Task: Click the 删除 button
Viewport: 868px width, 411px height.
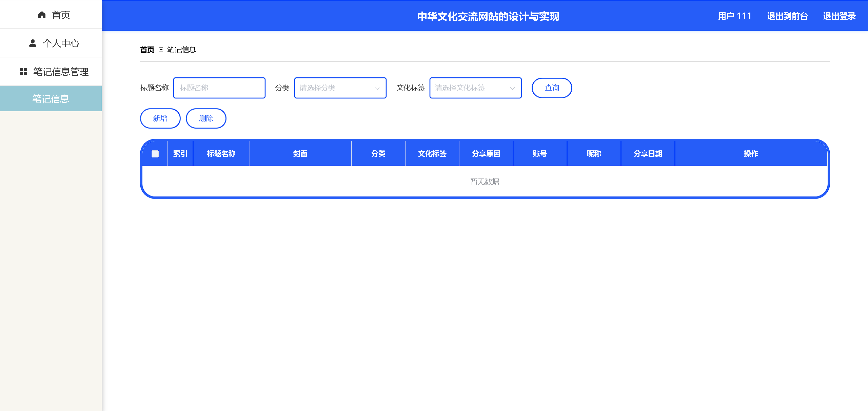Action: (x=206, y=118)
